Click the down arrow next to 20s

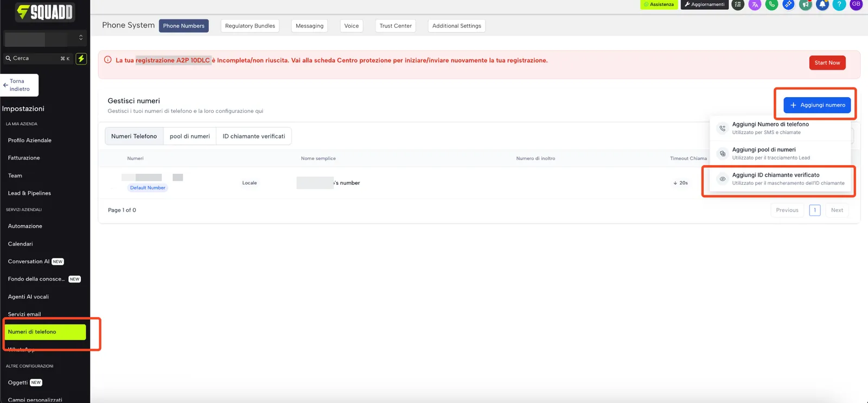pos(675,183)
